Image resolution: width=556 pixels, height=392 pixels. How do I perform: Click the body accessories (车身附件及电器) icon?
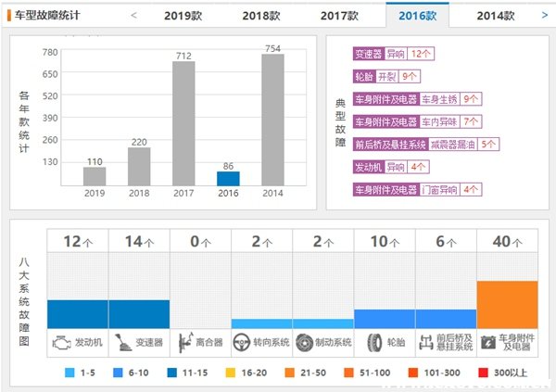pos(487,342)
